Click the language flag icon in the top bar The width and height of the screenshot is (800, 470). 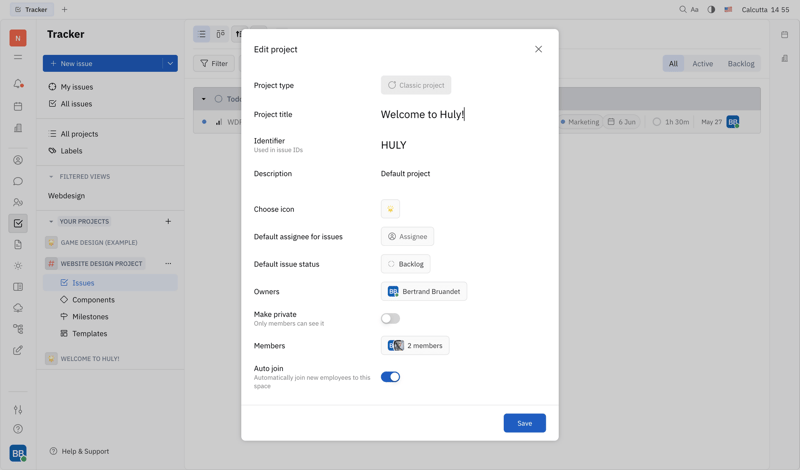tap(728, 9)
